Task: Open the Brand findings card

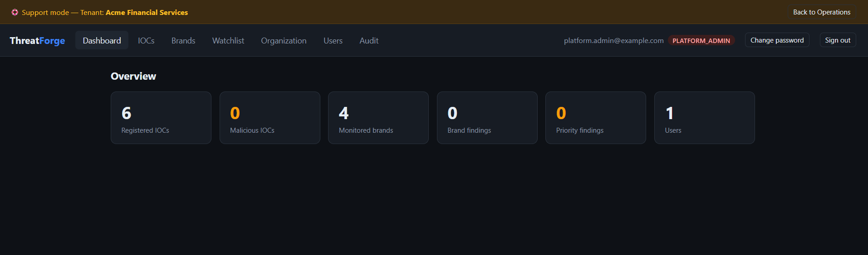Action: 487,118
